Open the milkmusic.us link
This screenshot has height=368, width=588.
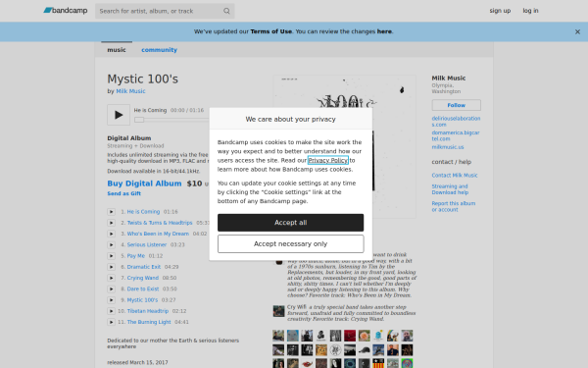448,147
